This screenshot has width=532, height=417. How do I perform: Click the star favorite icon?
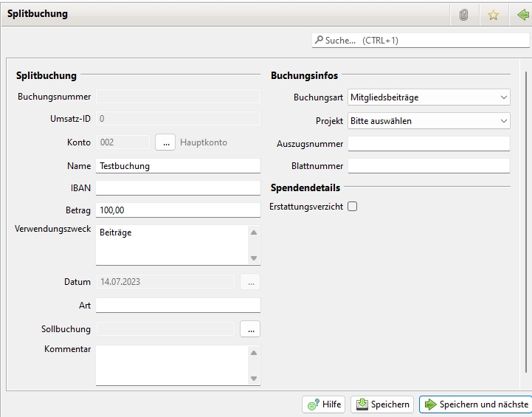coord(494,15)
